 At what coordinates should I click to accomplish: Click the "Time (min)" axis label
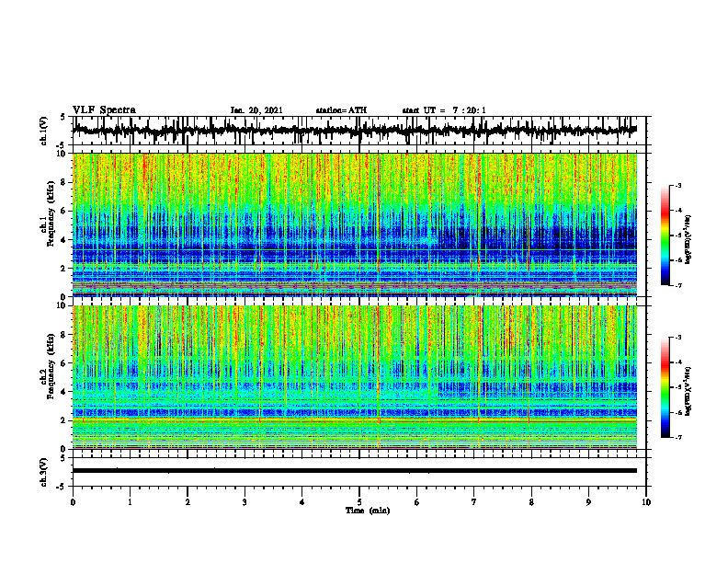pos(368,511)
